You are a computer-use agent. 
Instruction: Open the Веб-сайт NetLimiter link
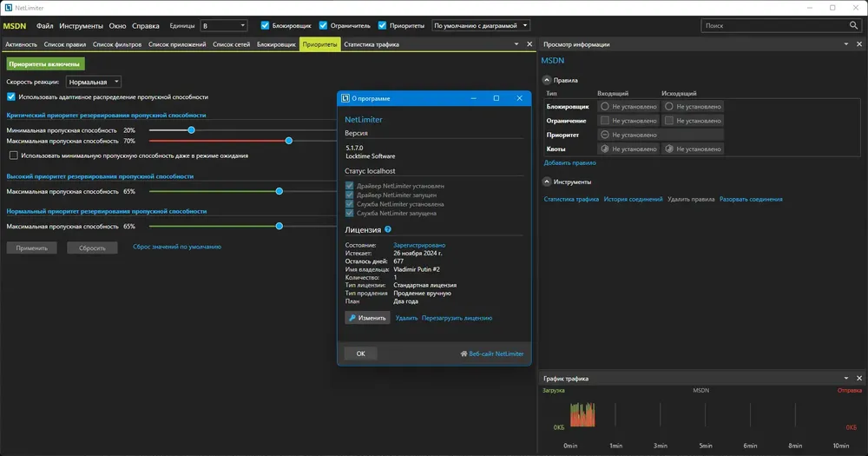point(491,354)
